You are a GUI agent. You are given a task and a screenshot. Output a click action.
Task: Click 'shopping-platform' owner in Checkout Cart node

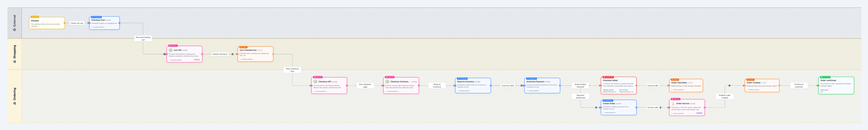coord(99,27)
